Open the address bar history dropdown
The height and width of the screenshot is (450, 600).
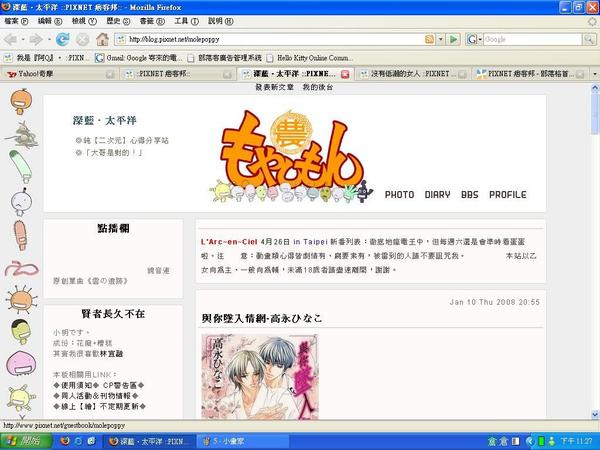440,39
